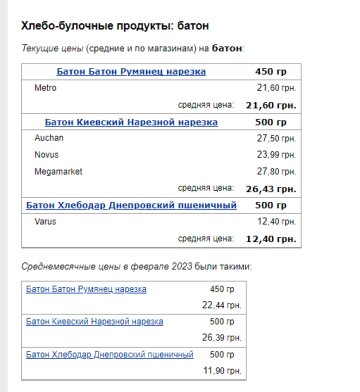Click February price 26,39 грн.
The height and width of the screenshot is (392, 360).
[x=222, y=338]
